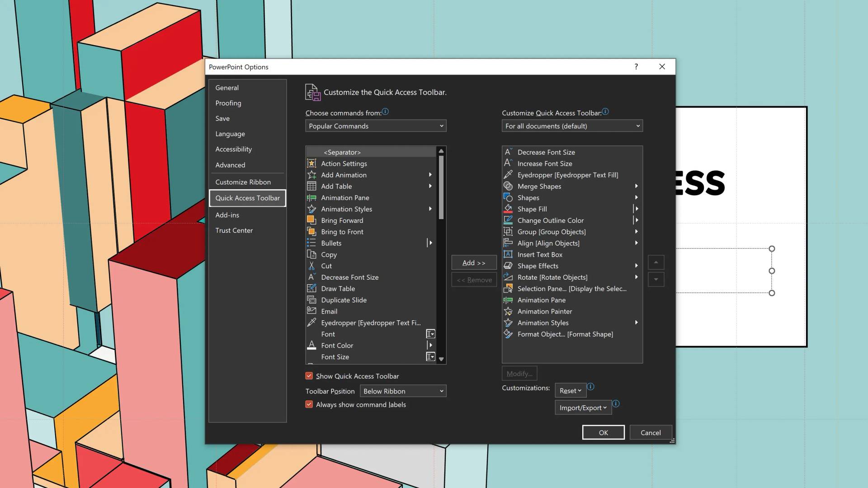Select Action Settings icon in commands list
The height and width of the screenshot is (488, 868).
[311, 164]
